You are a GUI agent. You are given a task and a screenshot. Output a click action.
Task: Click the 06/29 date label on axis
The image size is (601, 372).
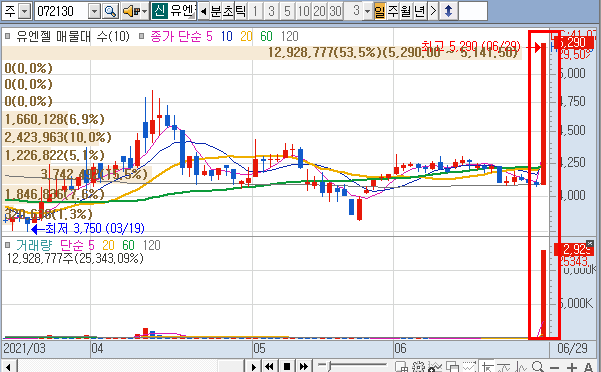[572, 349]
